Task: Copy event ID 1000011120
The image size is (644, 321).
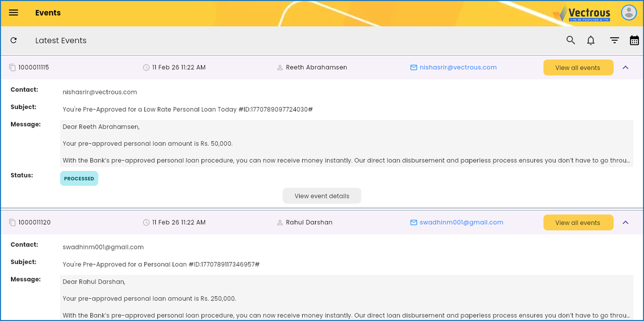Action: pos(12,222)
